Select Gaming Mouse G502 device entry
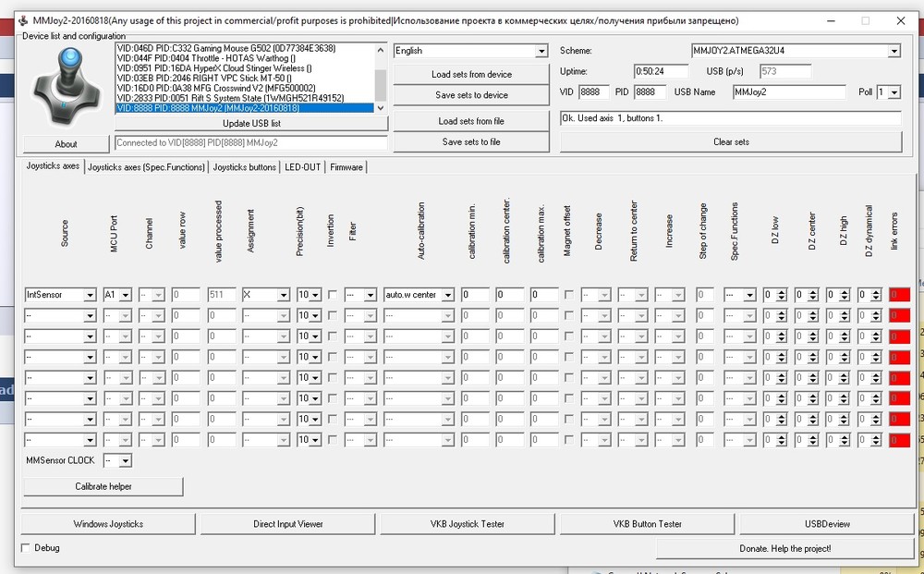The image size is (924, 574). pos(245,48)
